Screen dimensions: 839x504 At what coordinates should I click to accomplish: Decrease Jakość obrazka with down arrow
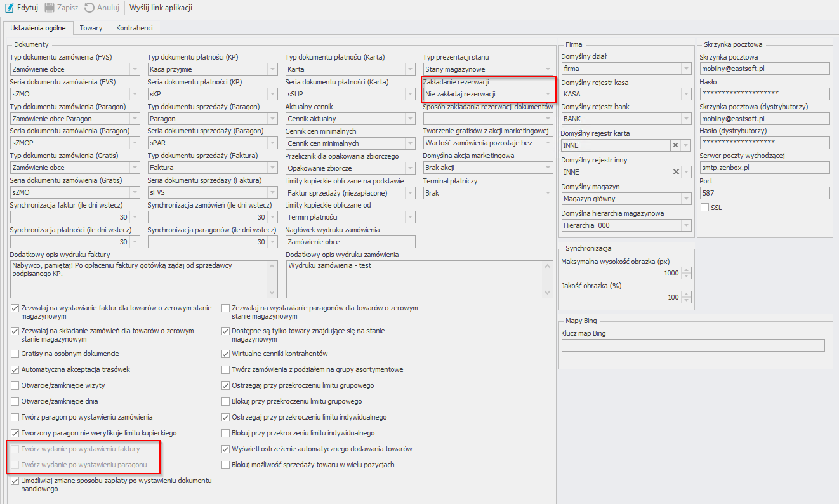coord(686,300)
